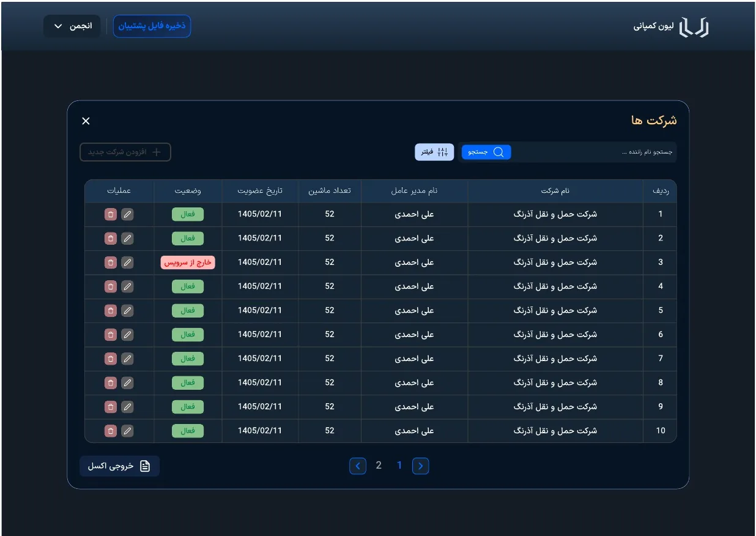Delete the company in row 10
Screen dimensions: 756x536
pos(110,430)
